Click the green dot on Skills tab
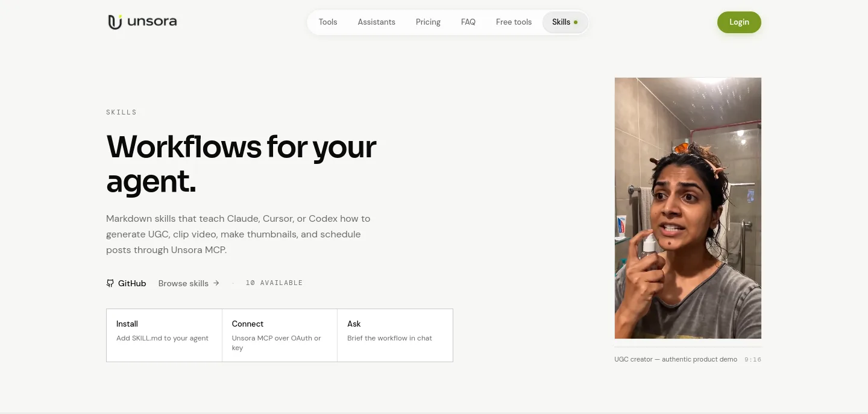Viewport: 868px width, 414px height. [576, 22]
